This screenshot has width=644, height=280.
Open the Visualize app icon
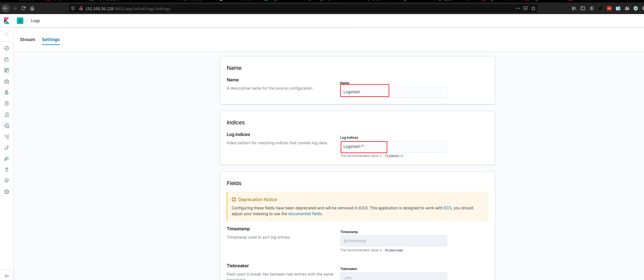7,59
